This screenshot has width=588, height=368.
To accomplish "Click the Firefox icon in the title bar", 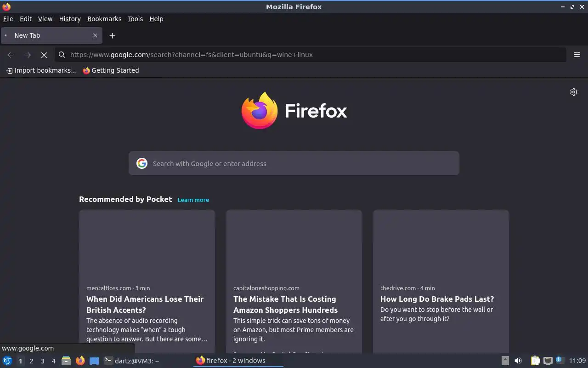I will [x=6, y=6].
